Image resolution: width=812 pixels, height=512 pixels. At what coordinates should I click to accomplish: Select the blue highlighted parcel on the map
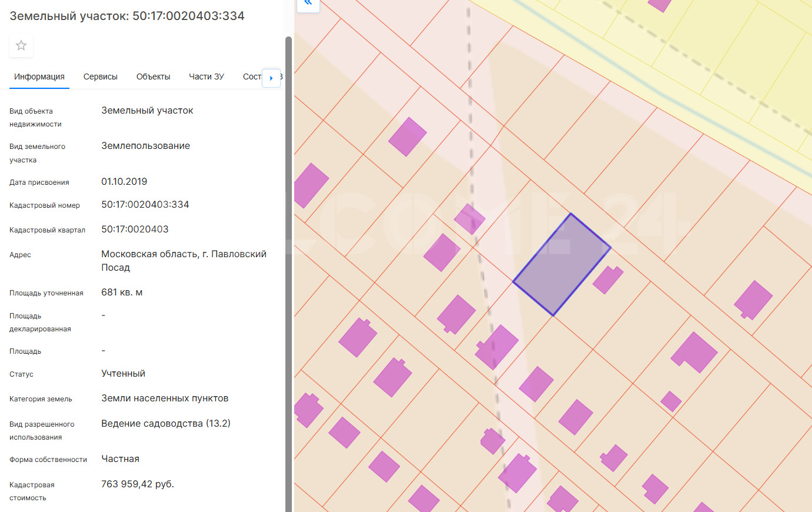point(561,265)
